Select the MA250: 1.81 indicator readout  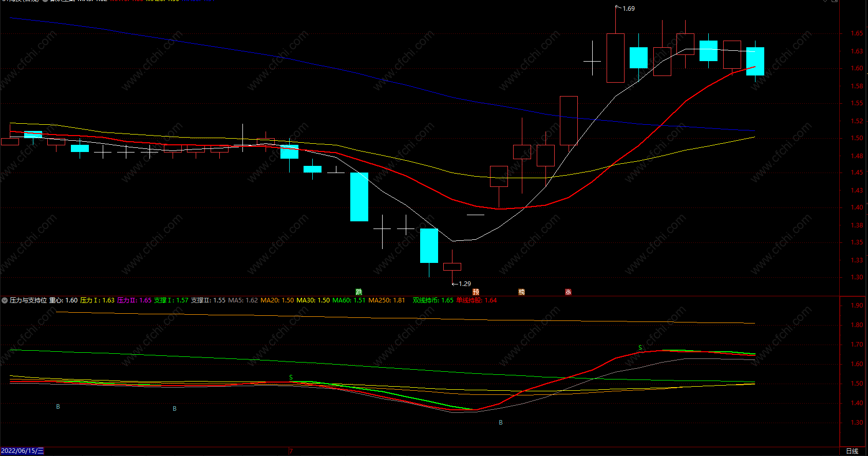[x=387, y=300]
